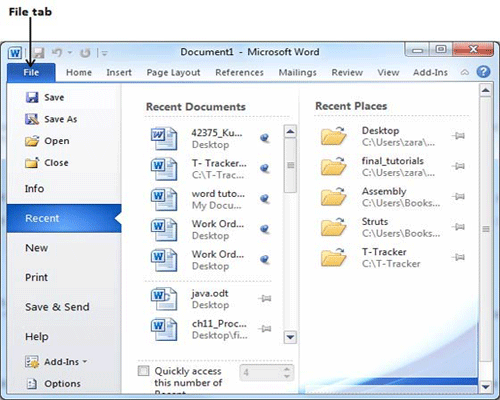Pin the Desktop folder in Recent Places

(459, 136)
